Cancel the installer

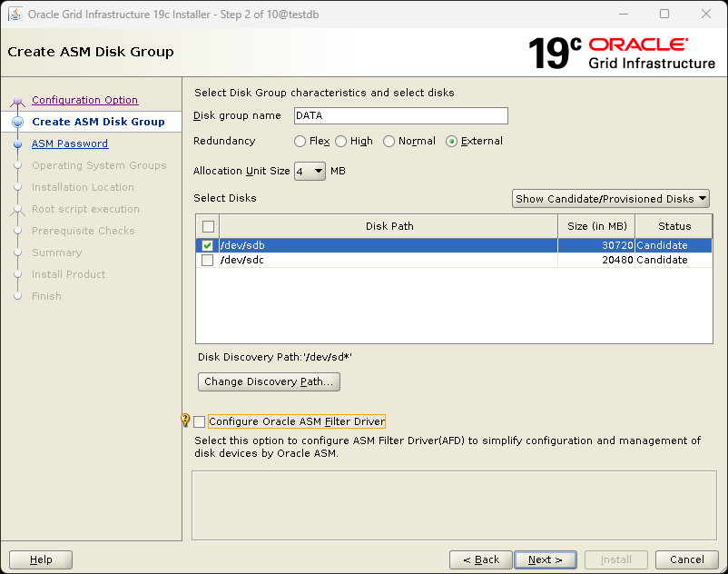(686, 559)
